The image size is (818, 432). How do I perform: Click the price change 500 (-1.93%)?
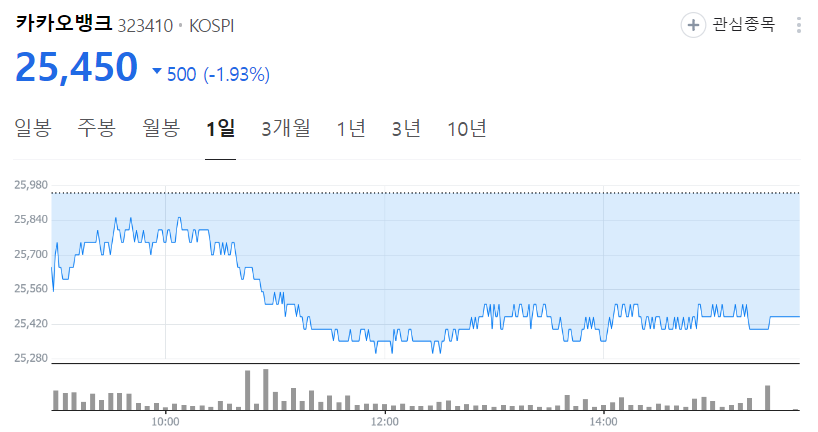(x=218, y=74)
